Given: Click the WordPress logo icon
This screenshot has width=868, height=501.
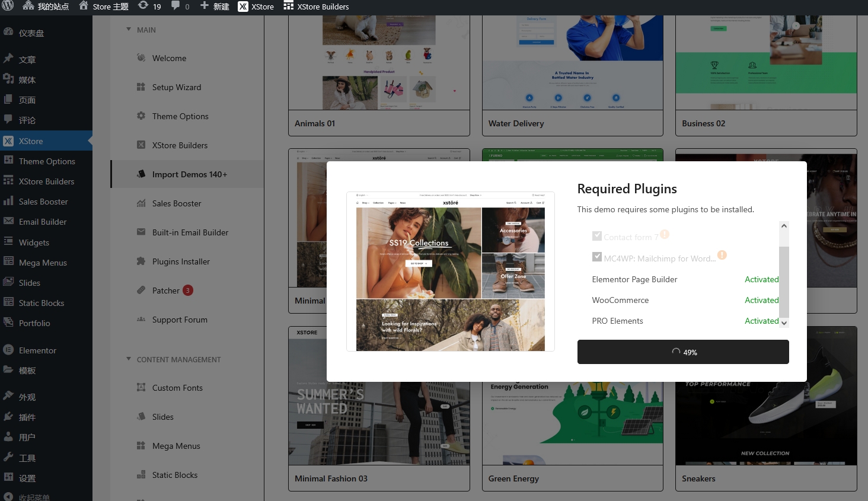Looking at the screenshot, I should coord(8,7).
